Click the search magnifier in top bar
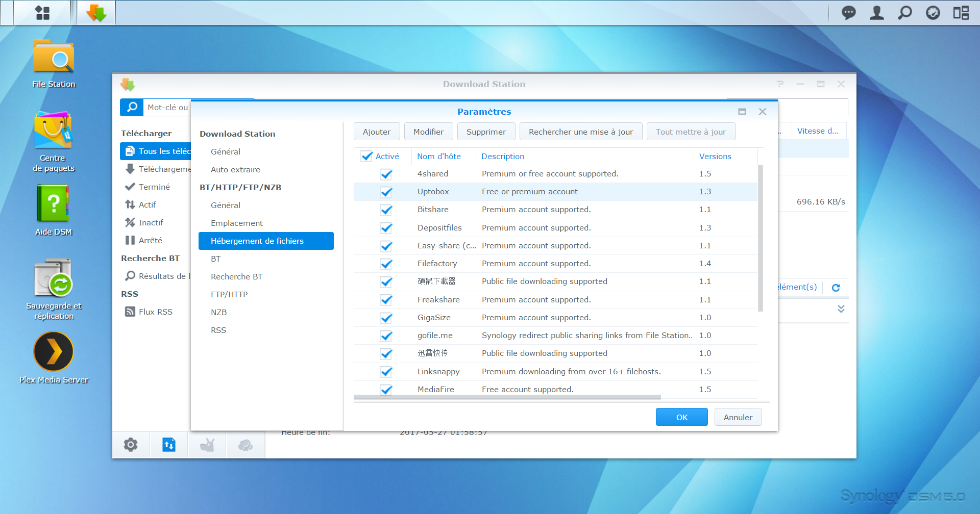 pyautogui.click(x=904, y=13)
